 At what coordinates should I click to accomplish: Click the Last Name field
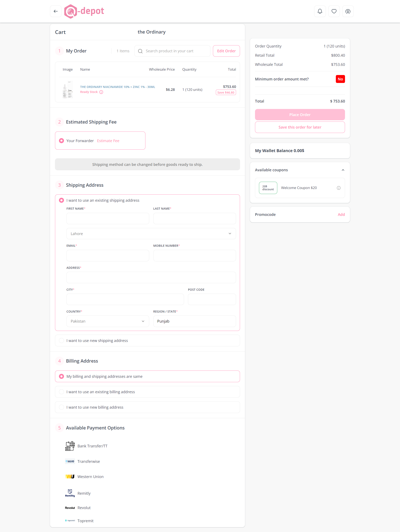194,218
